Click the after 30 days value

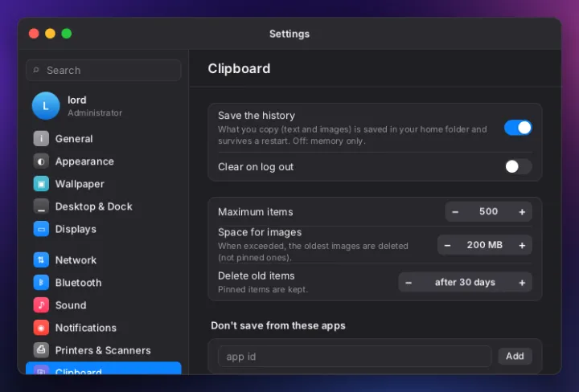(465, 282)
